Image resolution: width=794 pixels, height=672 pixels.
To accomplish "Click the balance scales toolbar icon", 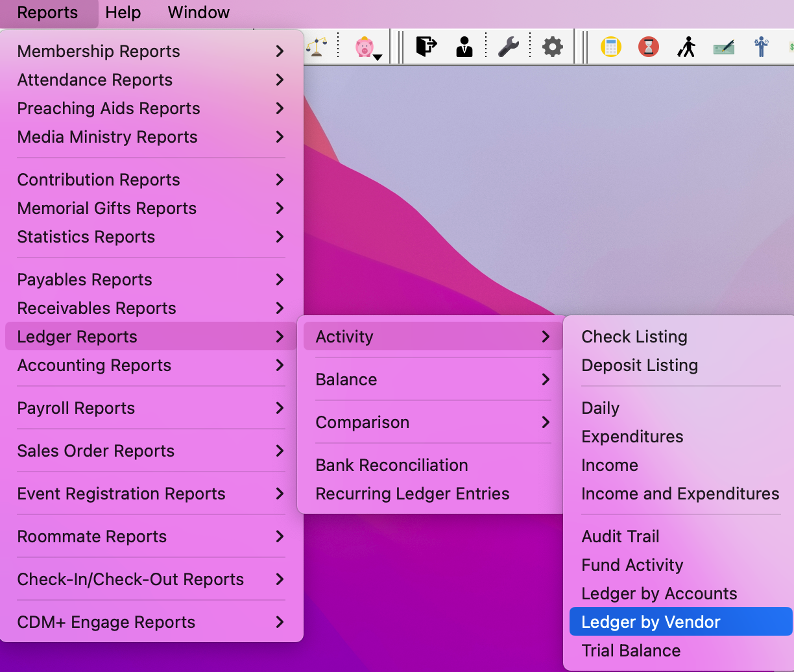I will tap(316, 47).
